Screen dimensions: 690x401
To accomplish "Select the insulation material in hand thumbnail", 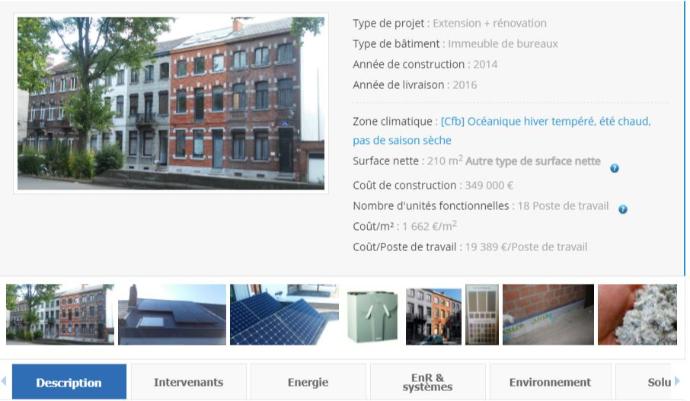I will click(x=637, y=314).
